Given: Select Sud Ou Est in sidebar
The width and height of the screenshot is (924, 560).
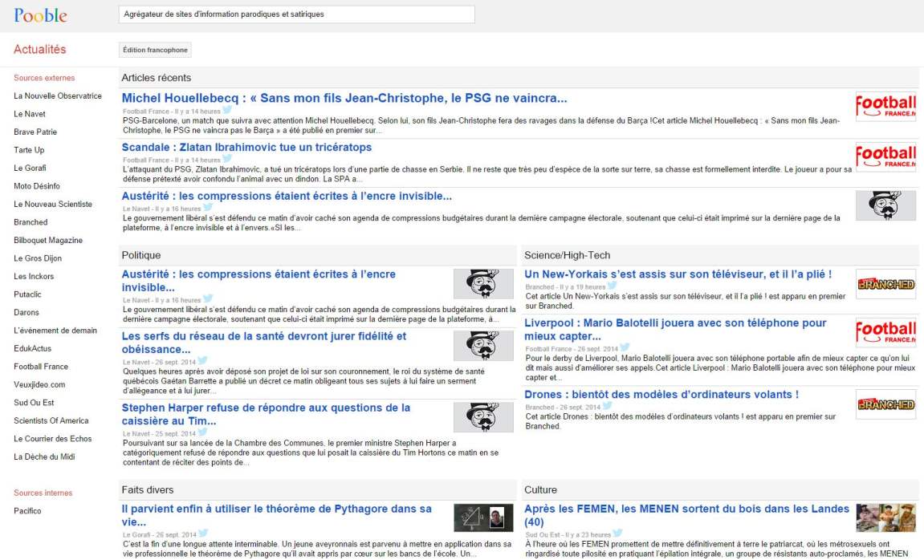Looking at the screenshot, I should (x=34, y=403).
